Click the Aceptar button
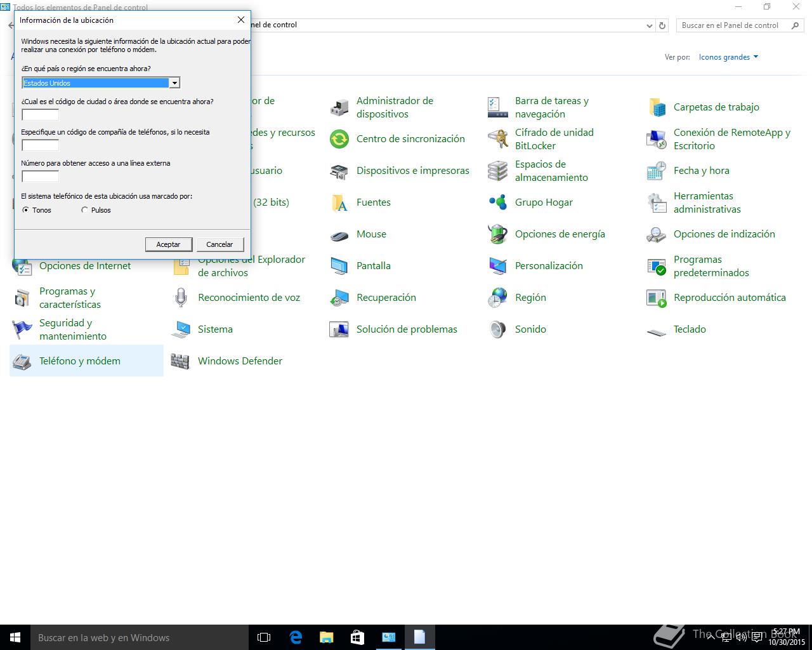 coord(168,244)
